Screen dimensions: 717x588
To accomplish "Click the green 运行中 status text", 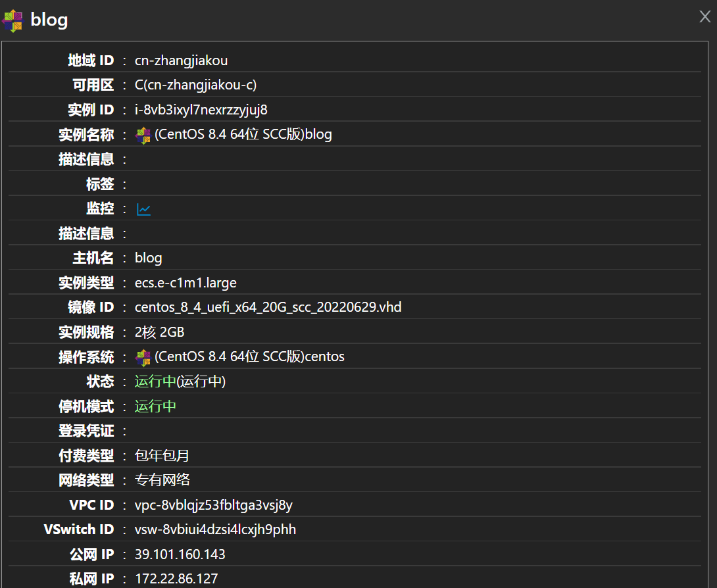I will (155, 381).
